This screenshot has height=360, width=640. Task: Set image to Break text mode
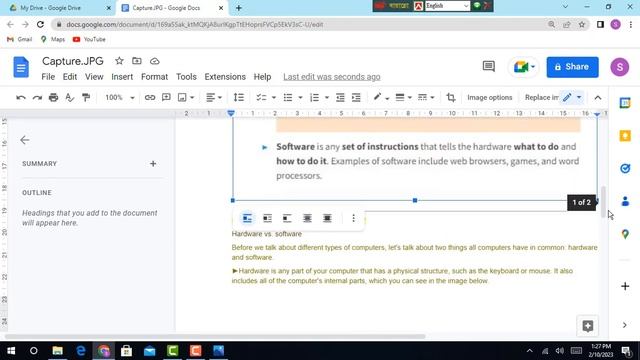tap(287, 218)
